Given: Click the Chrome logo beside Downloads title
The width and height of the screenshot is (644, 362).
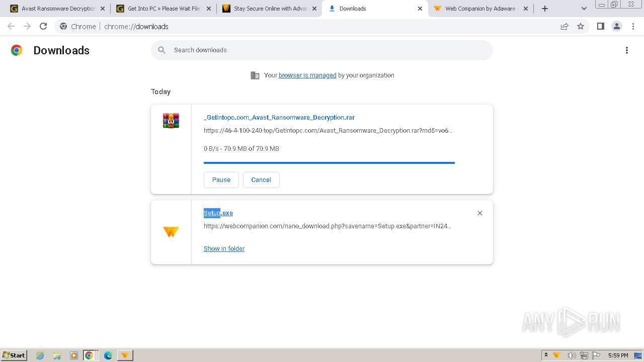Looking at the screenshot, I should click(x=17, y=50).
